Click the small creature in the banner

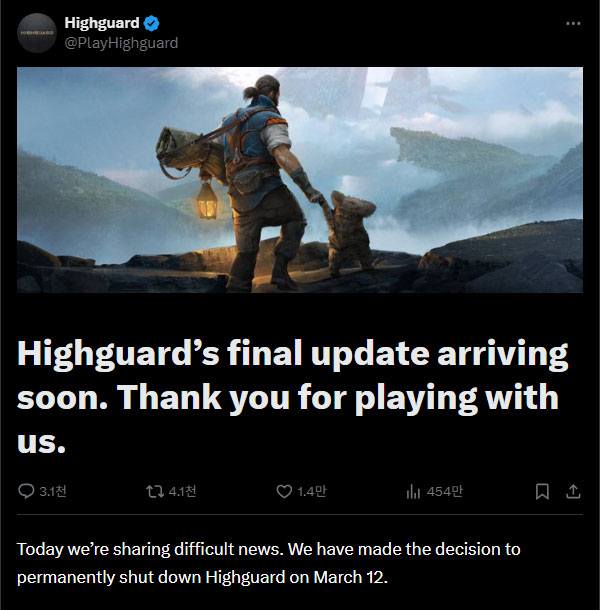pos(346,233)
